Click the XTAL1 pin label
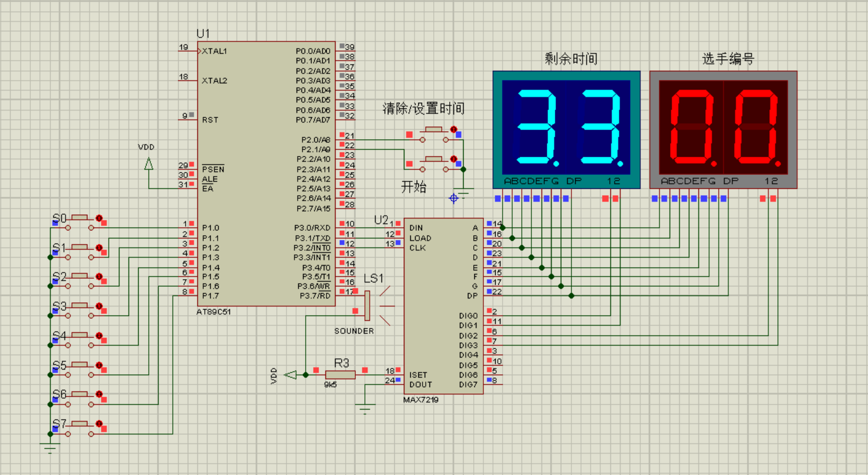Screen dimensions: 868x475 214,51
